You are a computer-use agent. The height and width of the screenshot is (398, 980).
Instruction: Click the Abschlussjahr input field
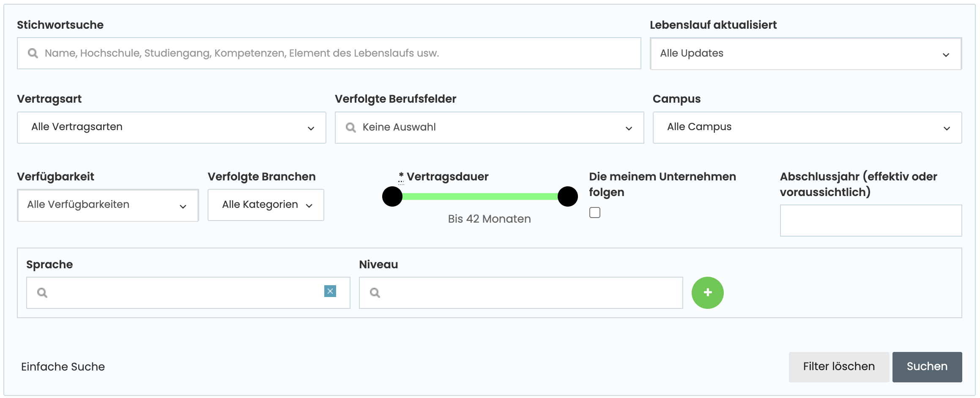871,220
